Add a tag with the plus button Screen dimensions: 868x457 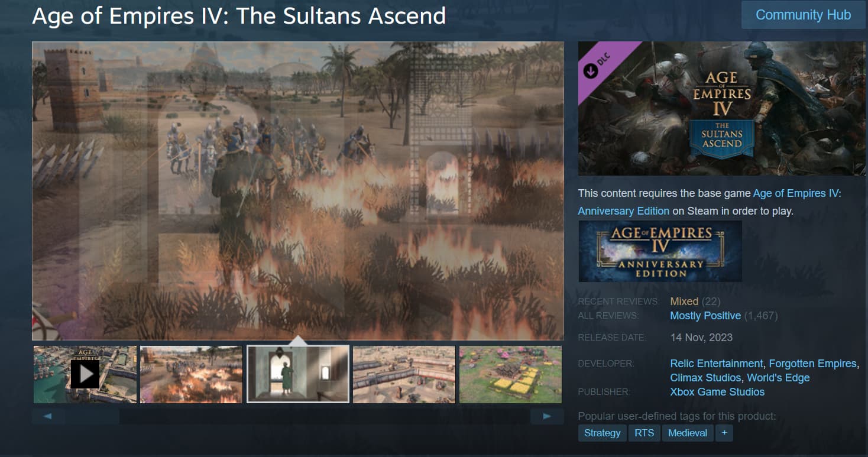(724, 433)
